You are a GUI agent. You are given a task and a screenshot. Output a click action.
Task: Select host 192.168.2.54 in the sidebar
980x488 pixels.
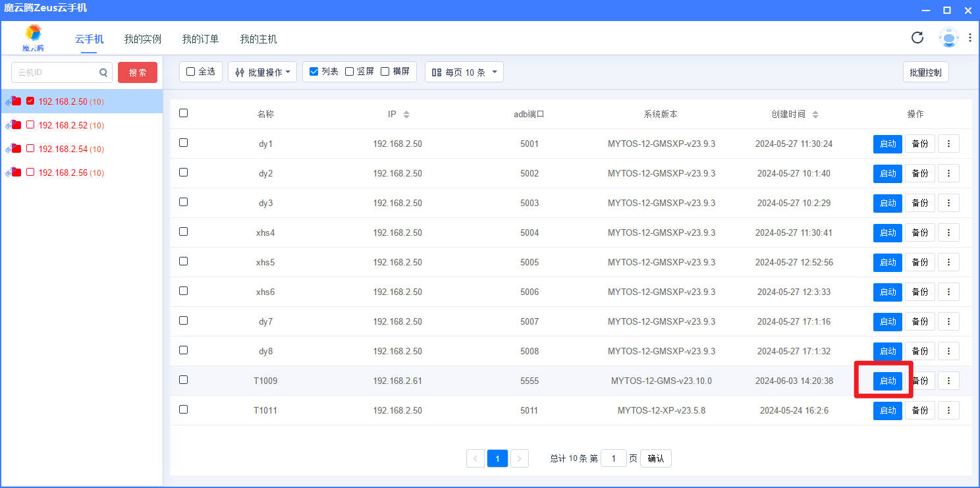coord(63,149)
